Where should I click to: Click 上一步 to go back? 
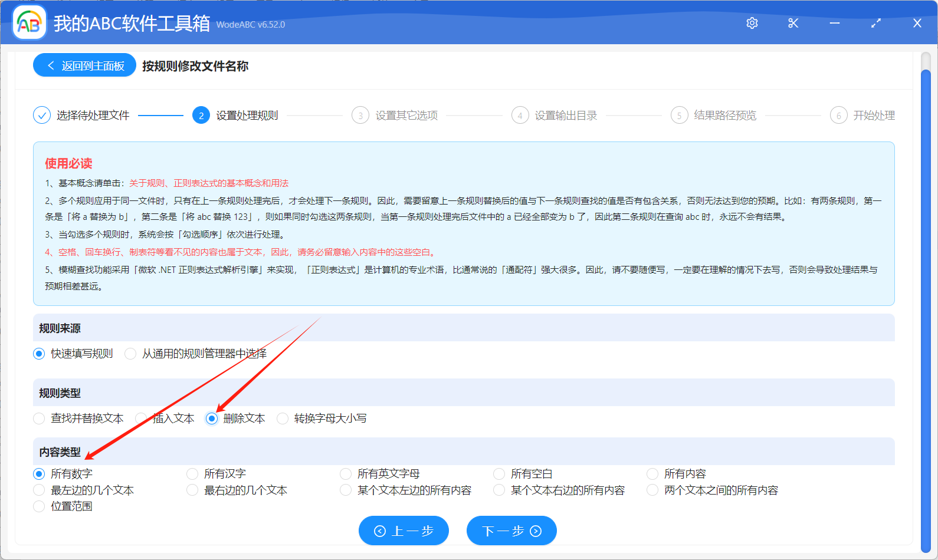coord(404,531)
